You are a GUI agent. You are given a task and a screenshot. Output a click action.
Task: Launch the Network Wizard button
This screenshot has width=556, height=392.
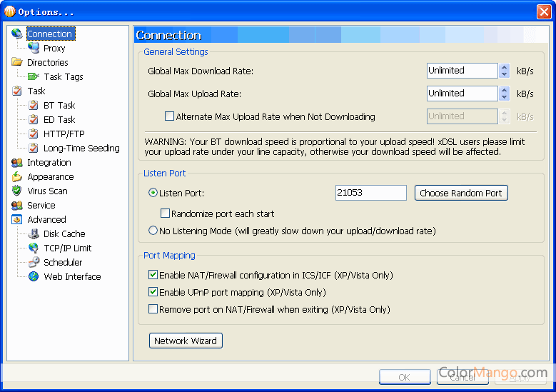(186, 341)
